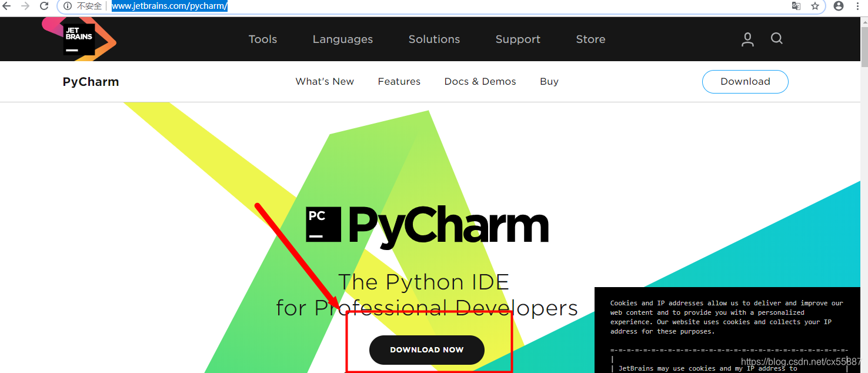
Task: Click the site search magnifier icon
Action: click(x=777, y=39)
